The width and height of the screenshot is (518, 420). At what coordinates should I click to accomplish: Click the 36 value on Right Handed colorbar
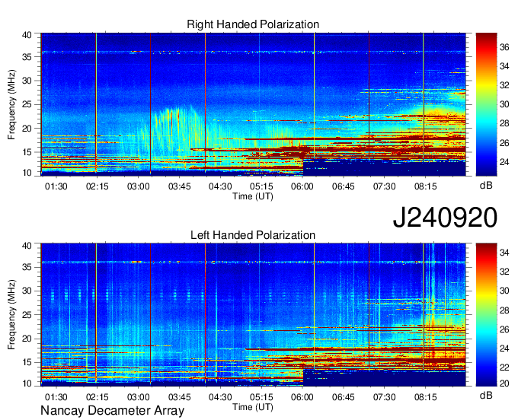coord(504,47)
